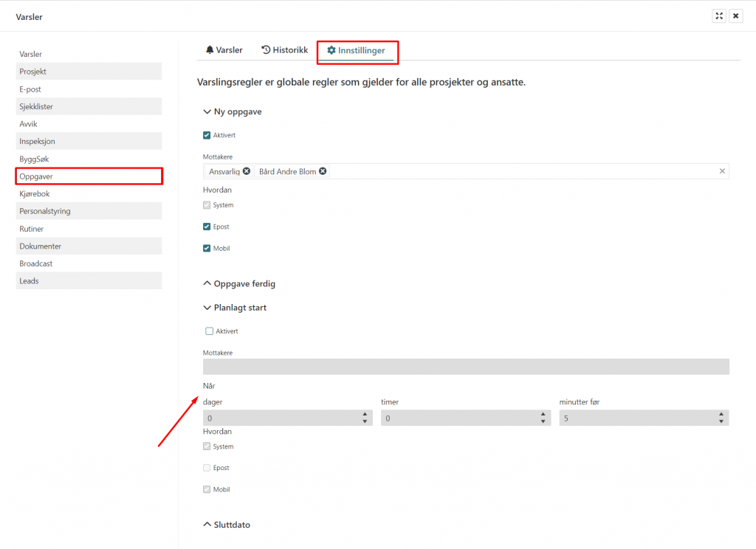Disable the Aktivert checkbox under Ny oppgave
Viewport: 756px width, 549px height.
click(x=207, y=136)
